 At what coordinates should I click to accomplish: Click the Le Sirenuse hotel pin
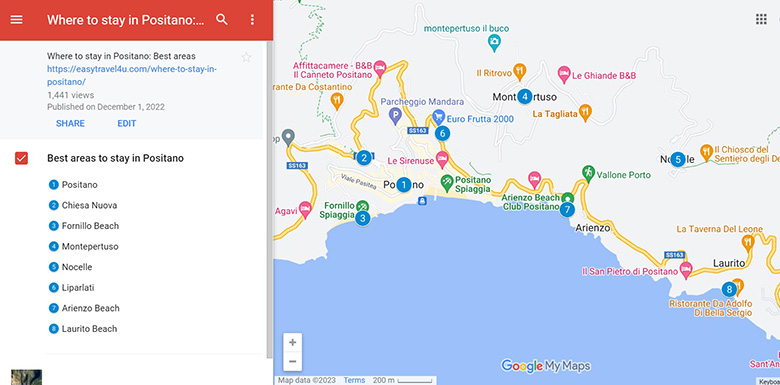click(x=442, y=160)
